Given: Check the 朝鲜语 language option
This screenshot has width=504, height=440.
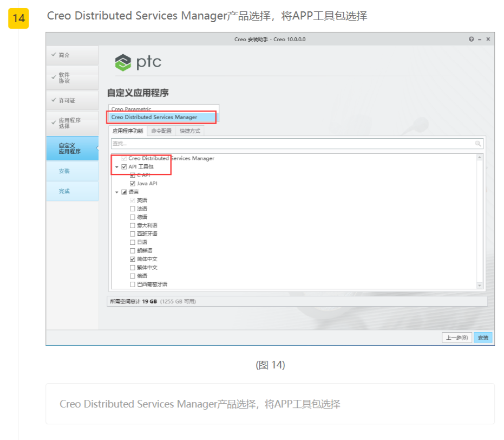Looking at the screenshot, I should (133, 250).
